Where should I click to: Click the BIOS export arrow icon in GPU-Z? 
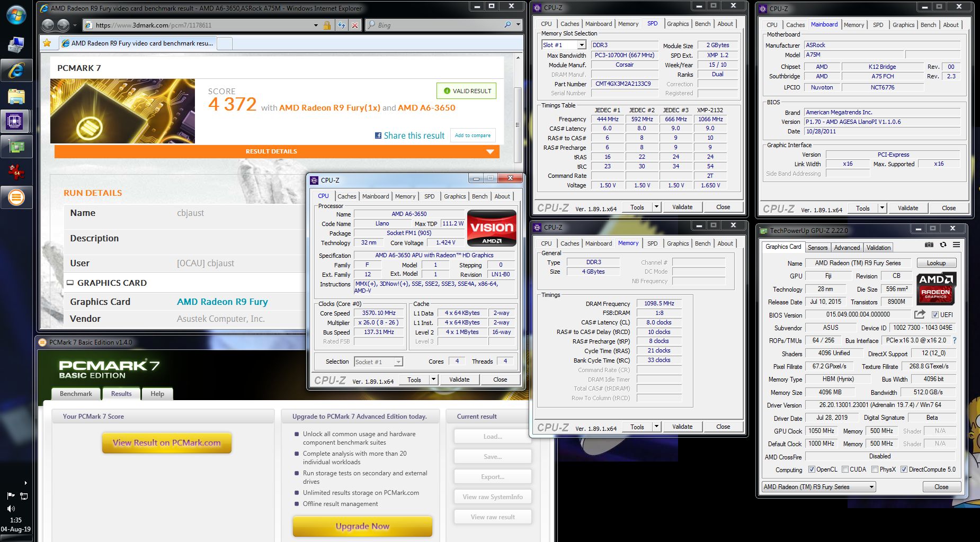coord(920,314)
